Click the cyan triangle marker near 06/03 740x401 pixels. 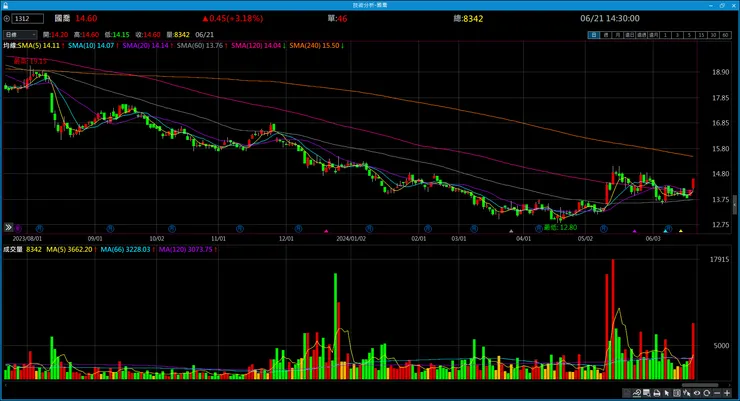coord(665,231)
